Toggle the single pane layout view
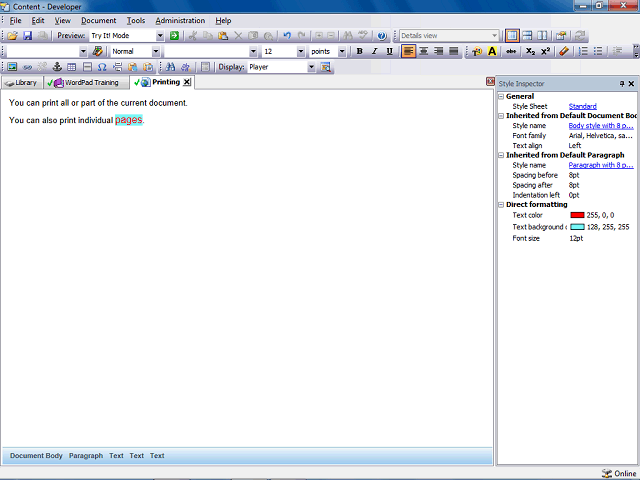The height and width of the screenshot is (480, 640). point(512,36)
